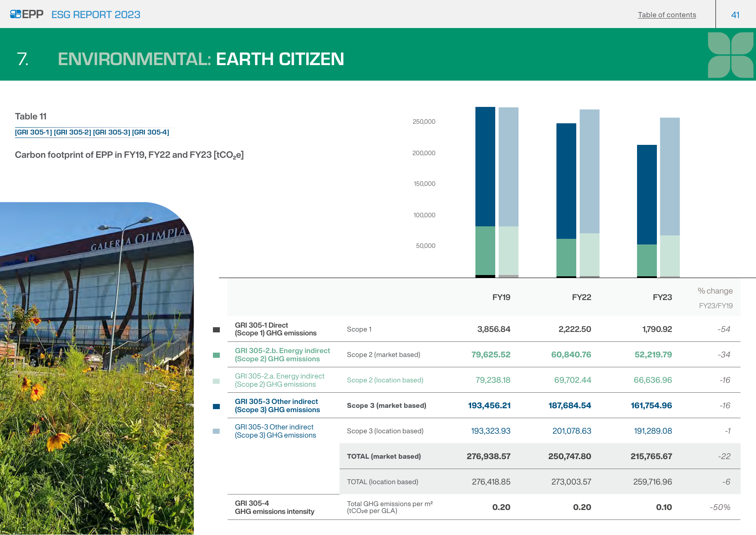The image size is (756, 535).
Task: Click the EPP logo in the header
Action: 27,14
